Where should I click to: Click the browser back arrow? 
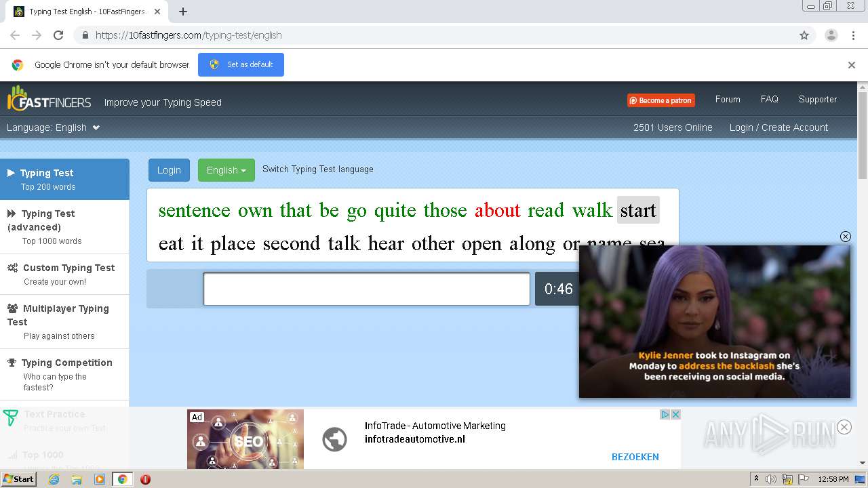coord(15,35)
